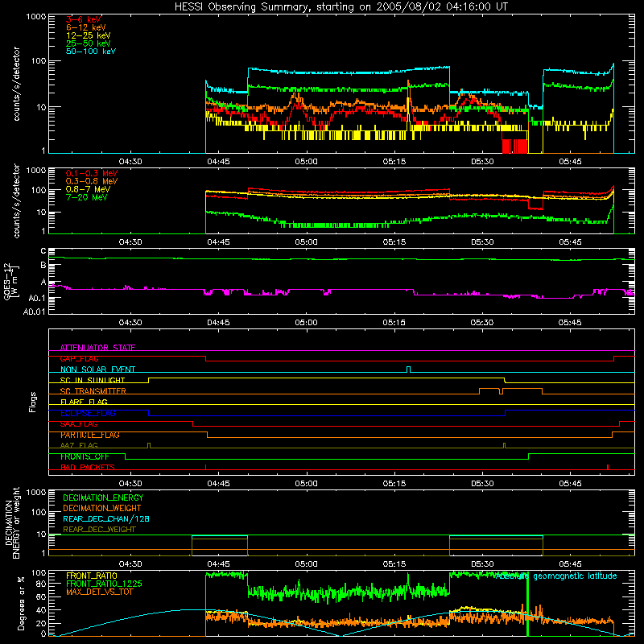Click the Flags axis label
The image size is (644, 644).
[x=32, y=402]
